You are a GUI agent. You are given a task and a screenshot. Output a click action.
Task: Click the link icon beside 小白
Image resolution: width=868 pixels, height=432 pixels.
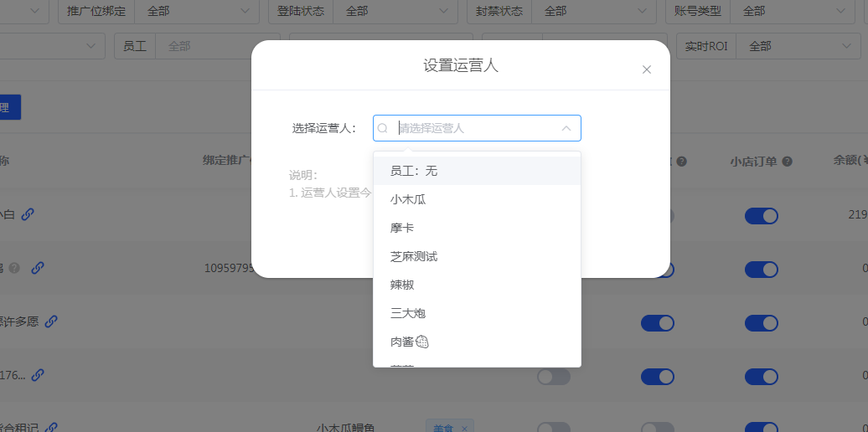pos(28,214)
